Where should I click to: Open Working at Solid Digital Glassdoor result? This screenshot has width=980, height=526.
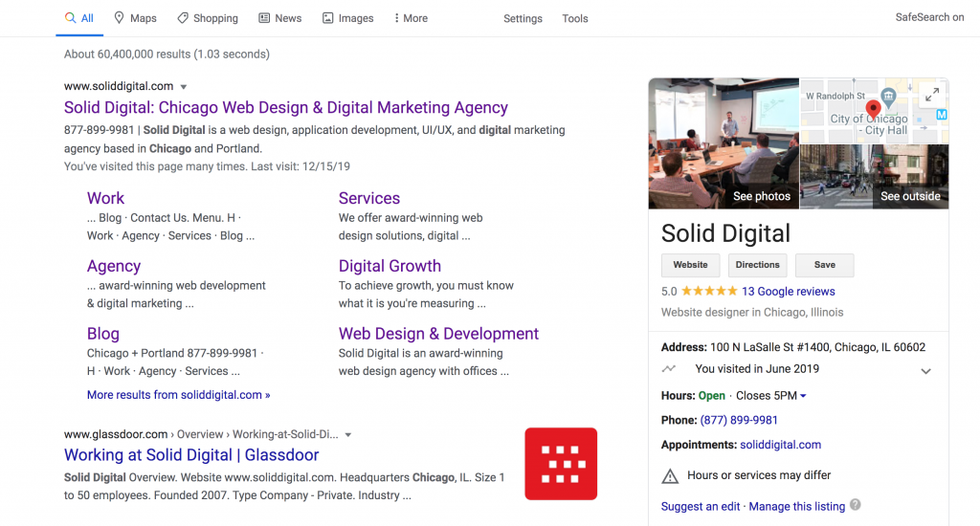(191, 455)
